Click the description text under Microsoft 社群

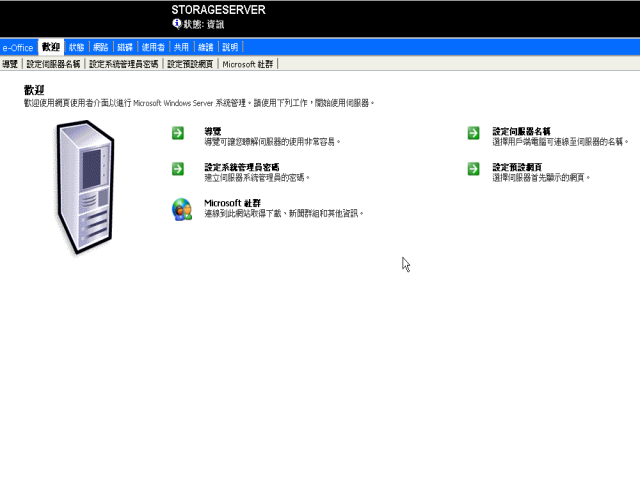284,213
